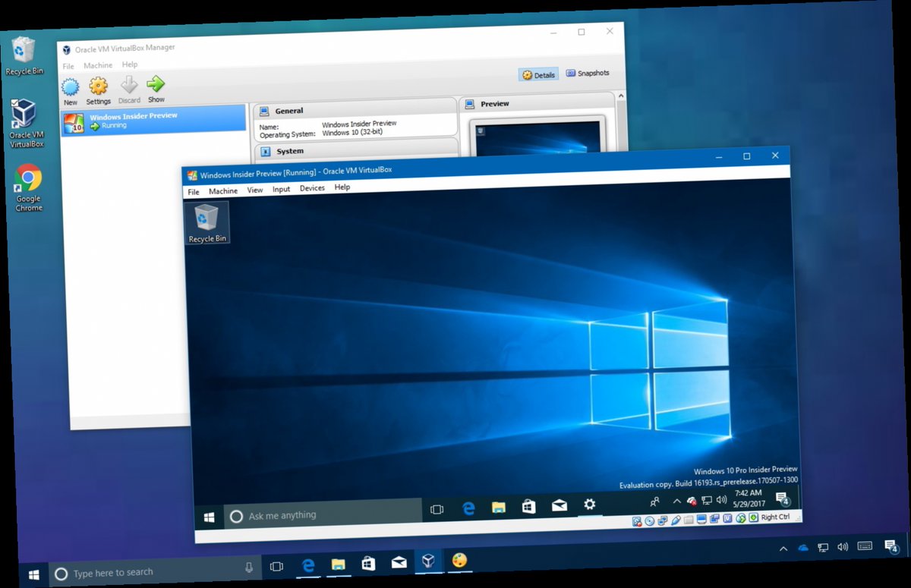
Task: Click the VirtualBox cube icon in host taskbar
Action: coord(429,561)
